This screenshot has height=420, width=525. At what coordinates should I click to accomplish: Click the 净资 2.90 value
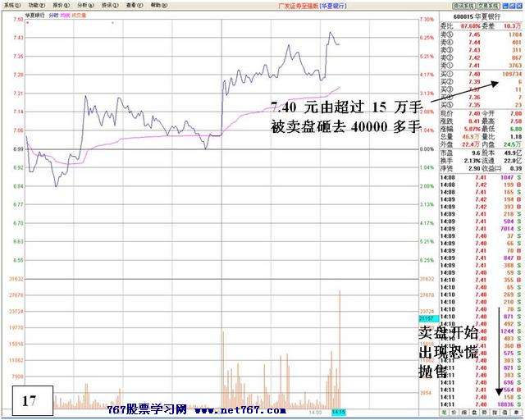(x=474, y=168)
